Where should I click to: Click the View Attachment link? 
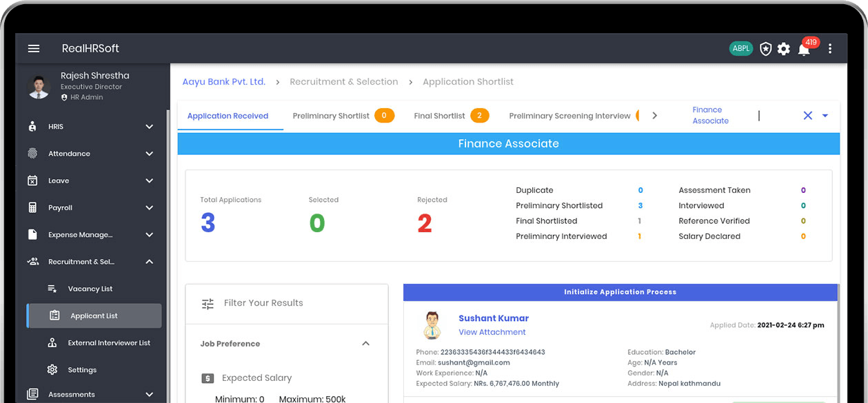pos(492,332)
